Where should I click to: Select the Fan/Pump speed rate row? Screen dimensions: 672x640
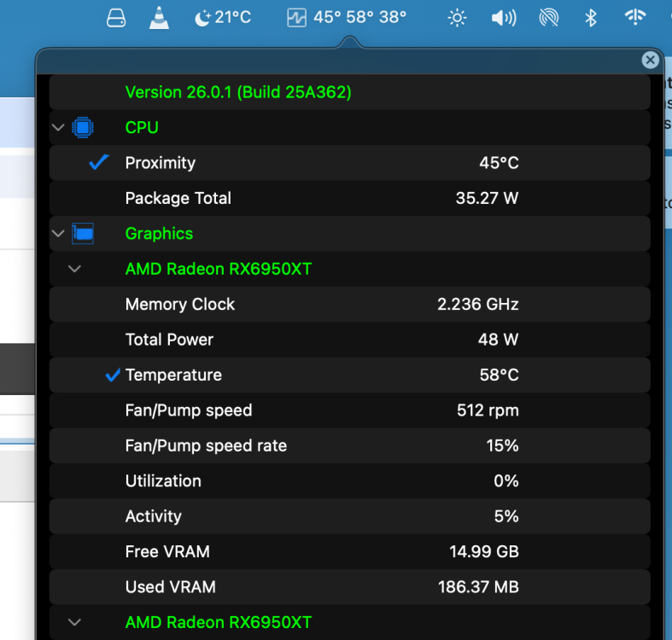pyautogui.click(x=350, y=445)
